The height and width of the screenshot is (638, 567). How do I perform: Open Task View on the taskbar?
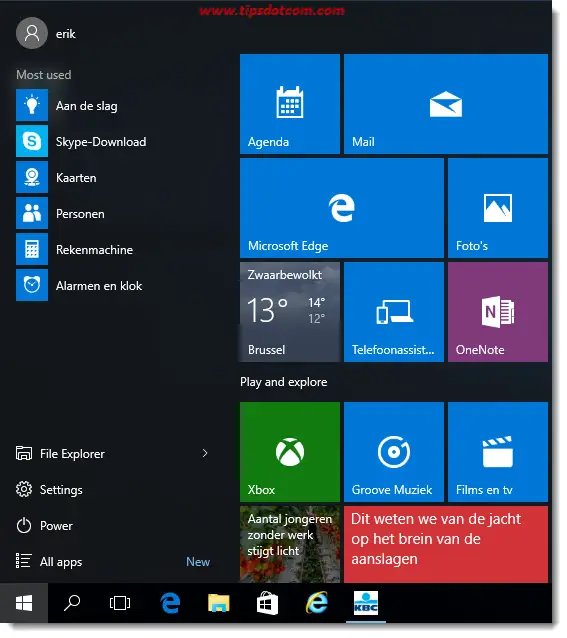[x=120, y=603]
